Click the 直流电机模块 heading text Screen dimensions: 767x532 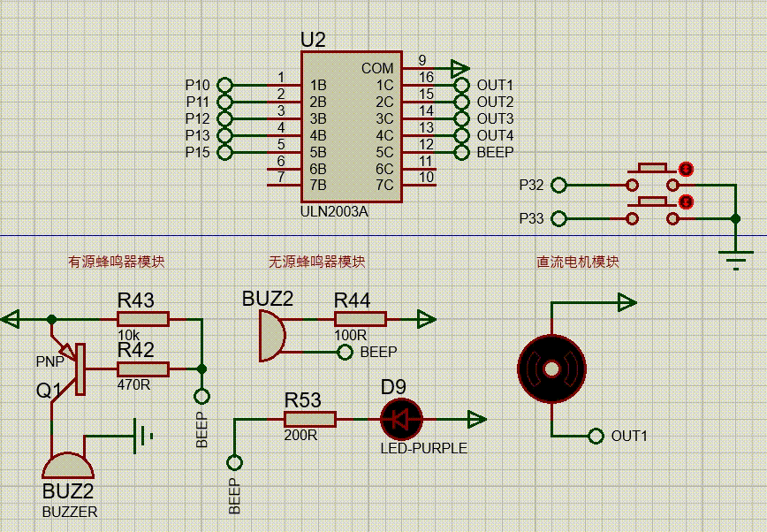pos(578,262)
